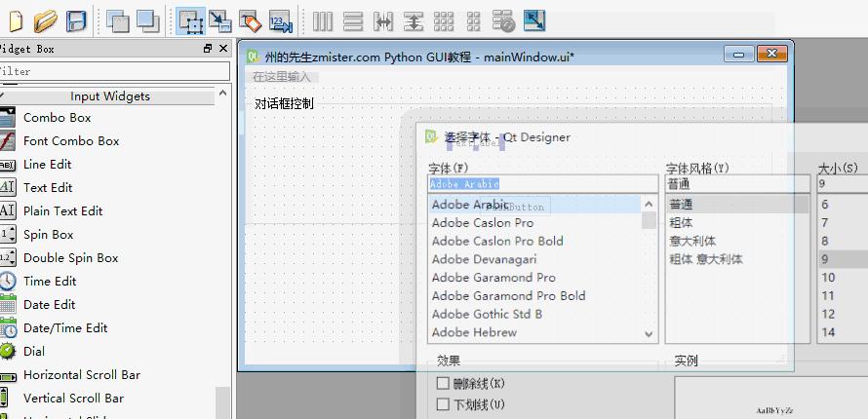The height and width of the screenshot is (419, 868).
Task: Close the Widget Box panel
Action: pyautogui.click(x=223, y=49)
